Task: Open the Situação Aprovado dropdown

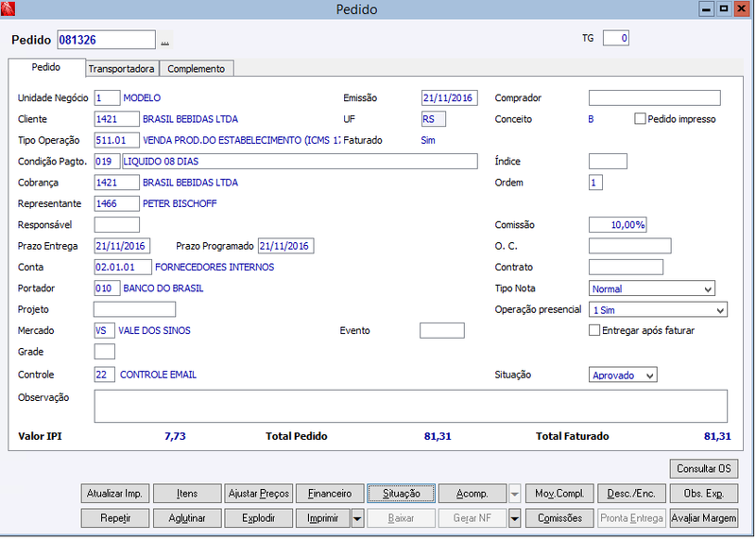Action: (649, 375)
